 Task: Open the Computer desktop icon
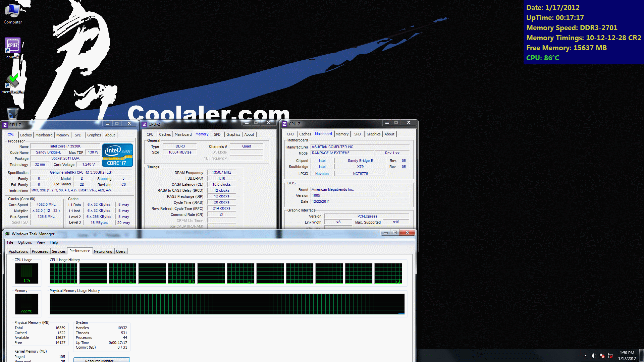pos(13,13)
